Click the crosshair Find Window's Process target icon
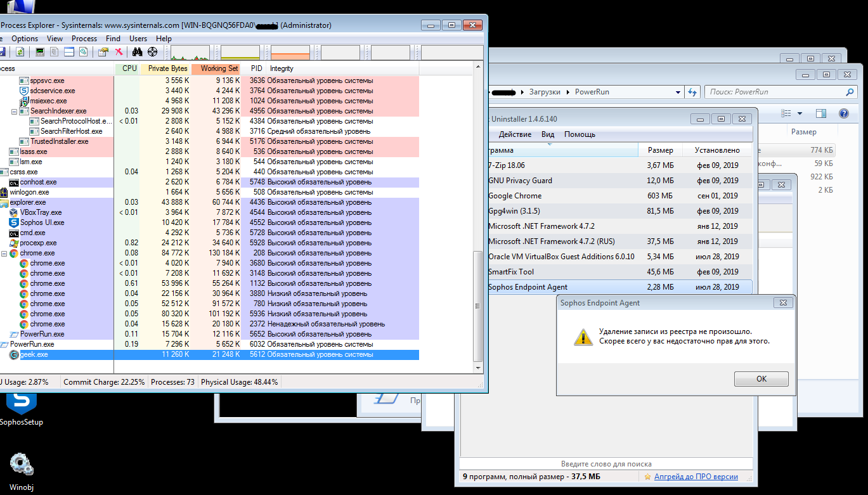Image resolution: width=868 pixels, height=495 pixels. [x=152, y=52]
